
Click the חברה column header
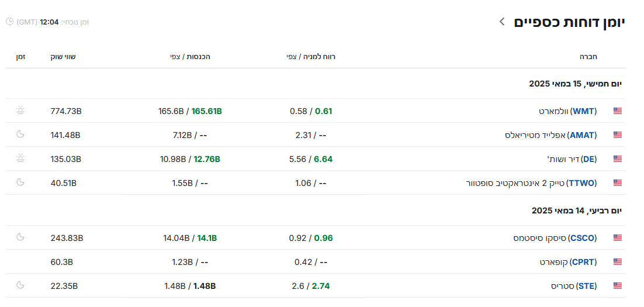(x=588, y=57)
